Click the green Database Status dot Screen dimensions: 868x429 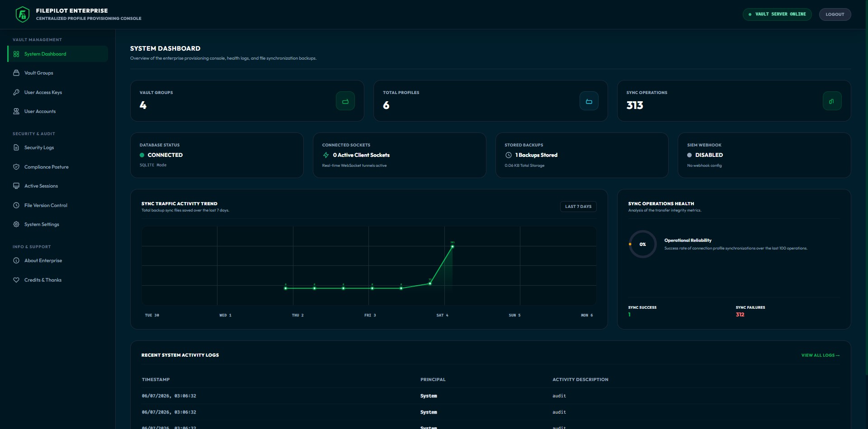click(142, 155)
